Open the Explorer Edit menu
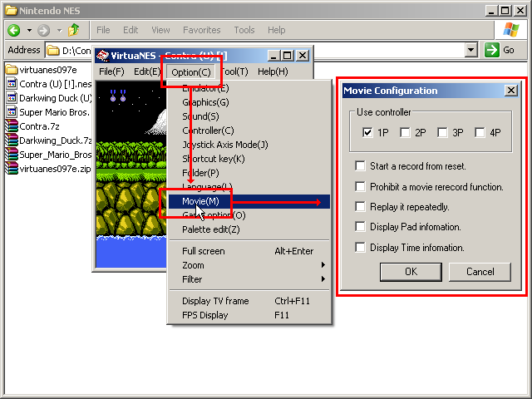Viewport: 532px width, 399px height. tap(131, 30)
